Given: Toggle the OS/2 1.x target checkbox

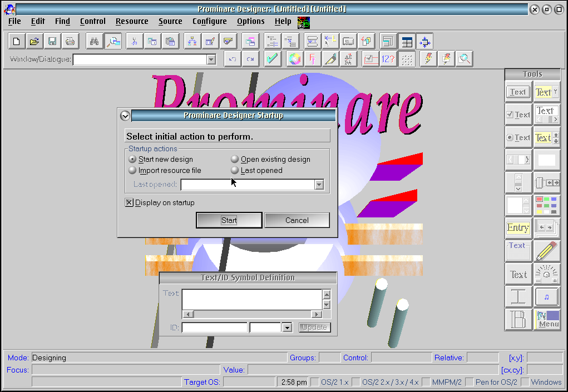Looking at the screenshot, I should (315, 382).
